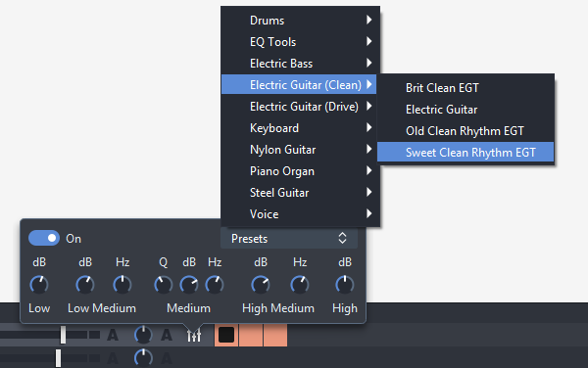Expand the Electric Guitar (Drive) submenu
The width and height of the screenshot is (588, 368).
pos(299,107)
